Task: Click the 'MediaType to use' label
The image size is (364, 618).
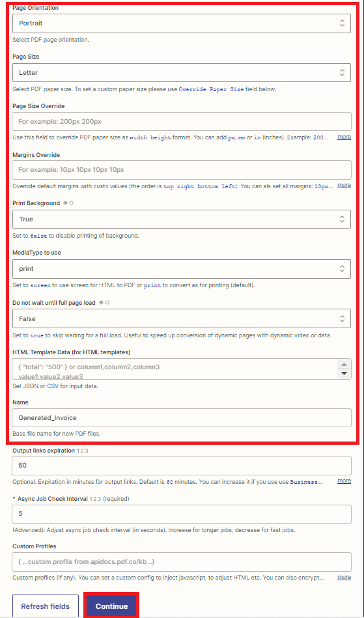Action: [x=36, y=253]
